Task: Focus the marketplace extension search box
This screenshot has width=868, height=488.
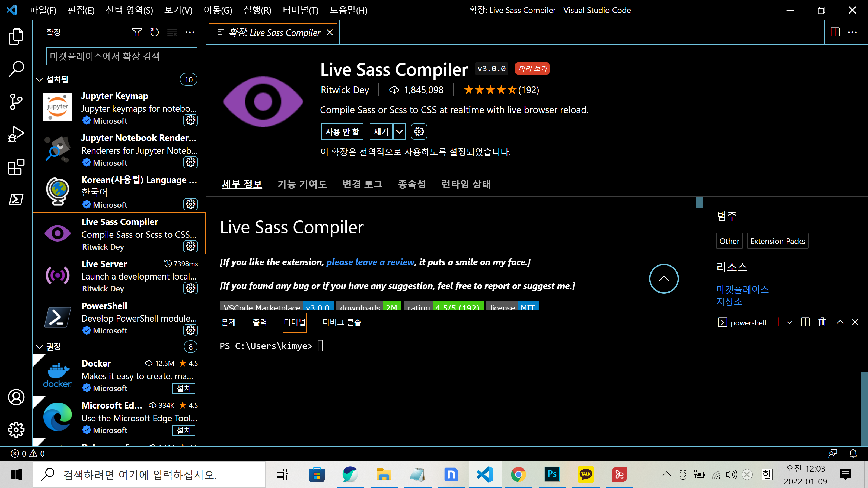Action: pos(122,56)
